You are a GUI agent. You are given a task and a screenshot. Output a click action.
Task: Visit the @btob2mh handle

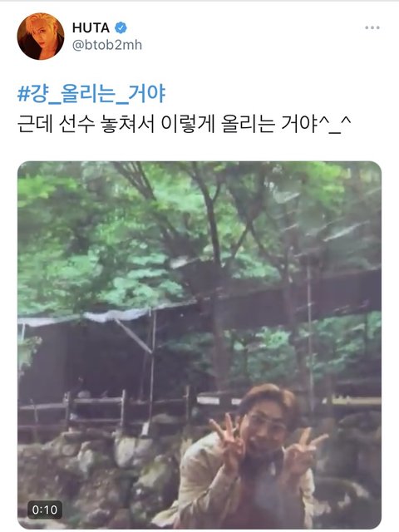(107, 45)
